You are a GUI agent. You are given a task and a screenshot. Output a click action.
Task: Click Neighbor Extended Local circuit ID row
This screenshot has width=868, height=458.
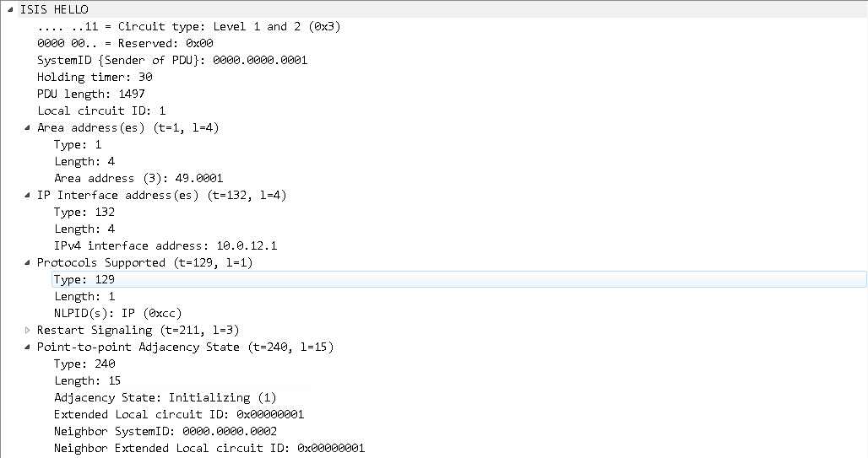209,448
